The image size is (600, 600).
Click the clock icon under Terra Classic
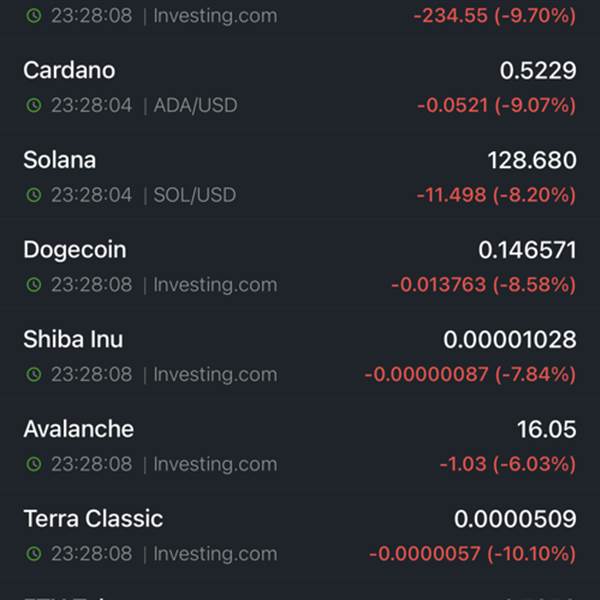coord(34,553)
